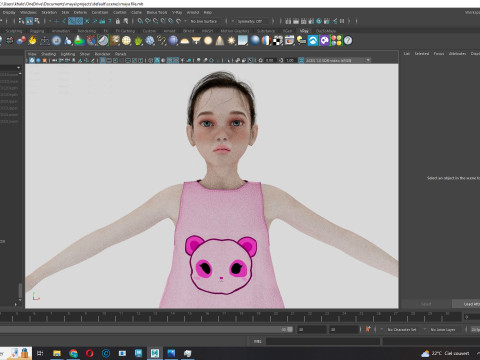Open V-Ray help question mark icon
This screenshot has height=360, width=480.
pos(348,41)
